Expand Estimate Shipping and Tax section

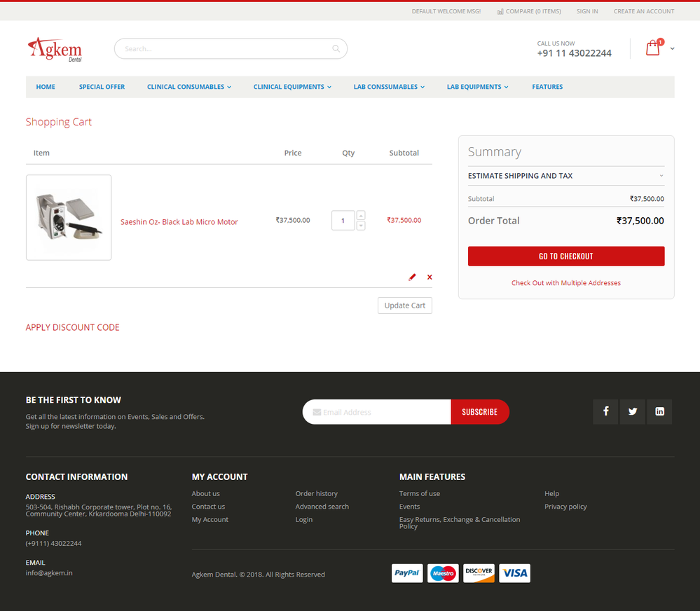[x=565, y=176]
